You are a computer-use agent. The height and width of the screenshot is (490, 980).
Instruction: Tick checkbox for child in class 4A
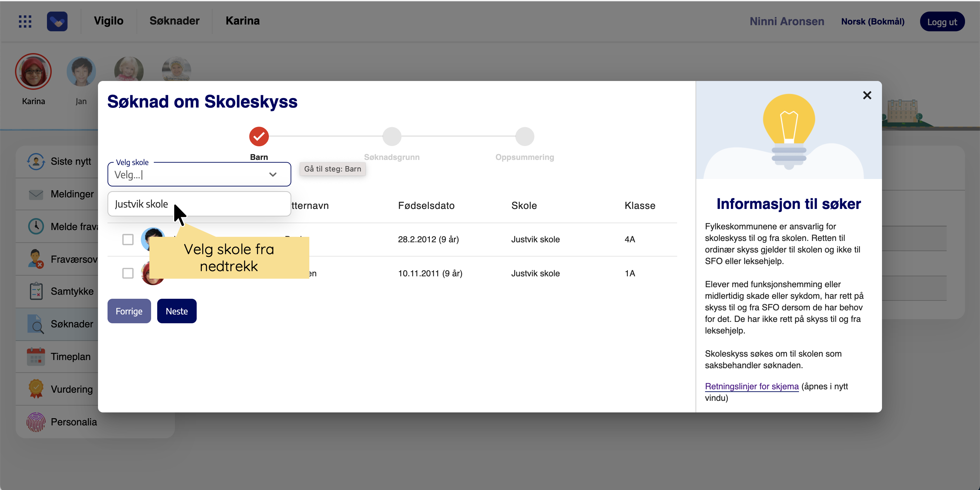pos(128,240)
